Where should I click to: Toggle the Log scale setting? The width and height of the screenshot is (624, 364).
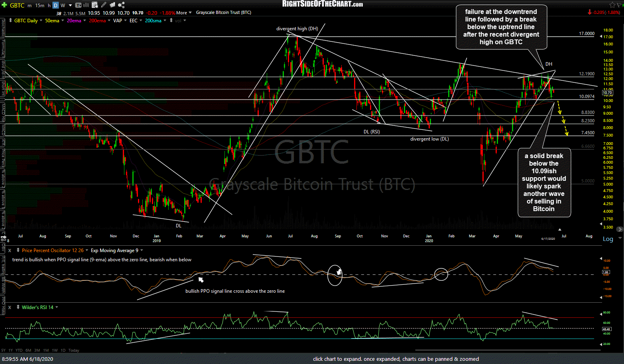point(608,239)
